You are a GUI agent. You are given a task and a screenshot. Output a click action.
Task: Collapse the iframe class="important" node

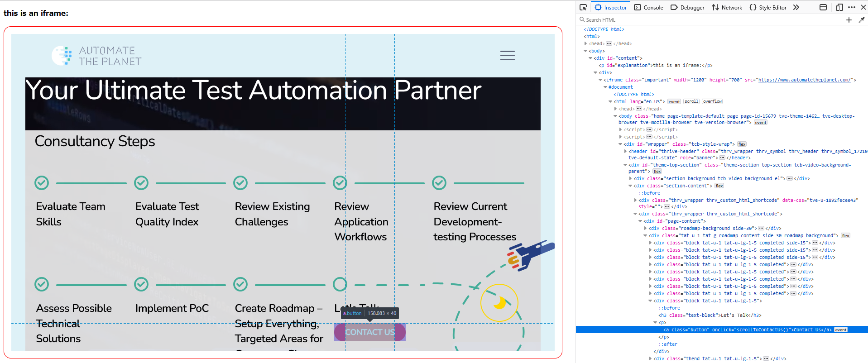[600, 80]
